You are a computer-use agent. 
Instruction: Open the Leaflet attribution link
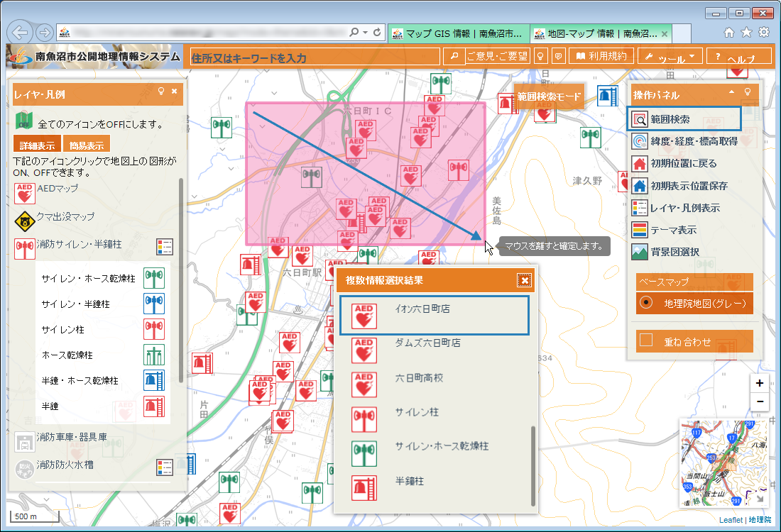pyautogui.click(x=731, y=520)
